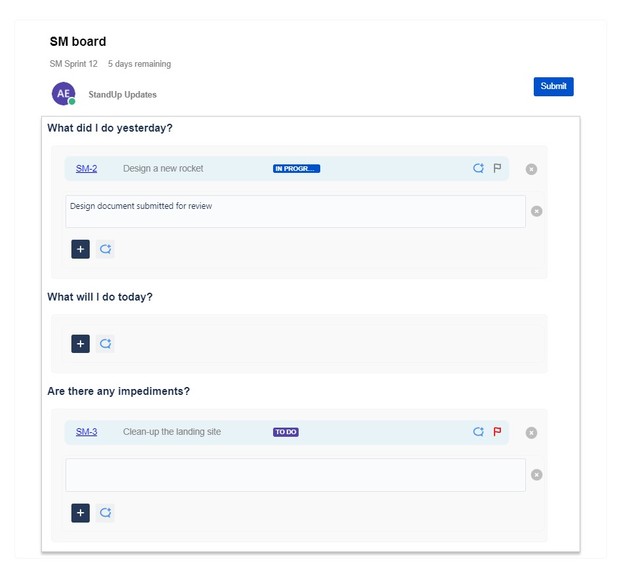Click issue picker icon under today section

click(x=105, y=344)
